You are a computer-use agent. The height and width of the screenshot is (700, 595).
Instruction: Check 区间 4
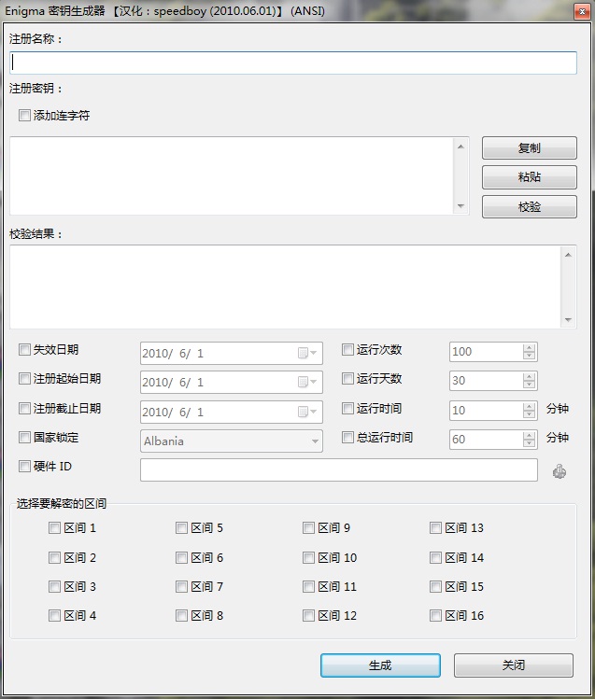pos(54,616)
